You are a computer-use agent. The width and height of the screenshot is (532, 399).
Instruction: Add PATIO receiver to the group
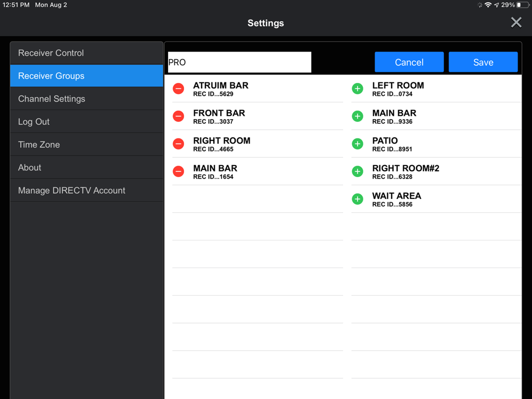pos(358,144)
